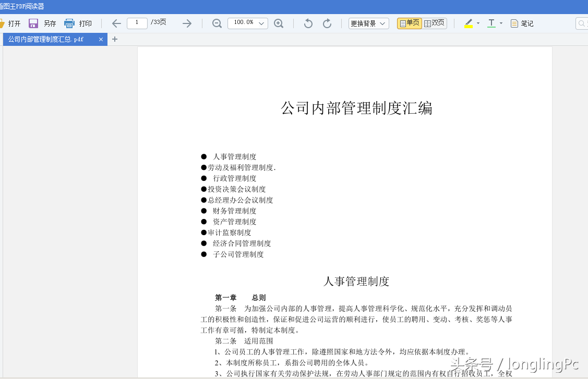Click the page number input field

point(137,23)
